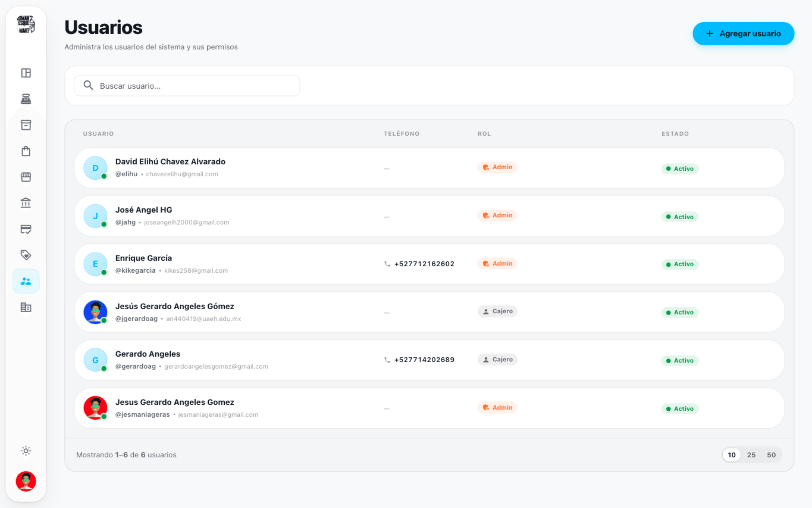Open the office building icon in sidebar
Image resolution: width=812 pixels, height=508 pixels.
point(26,307)
